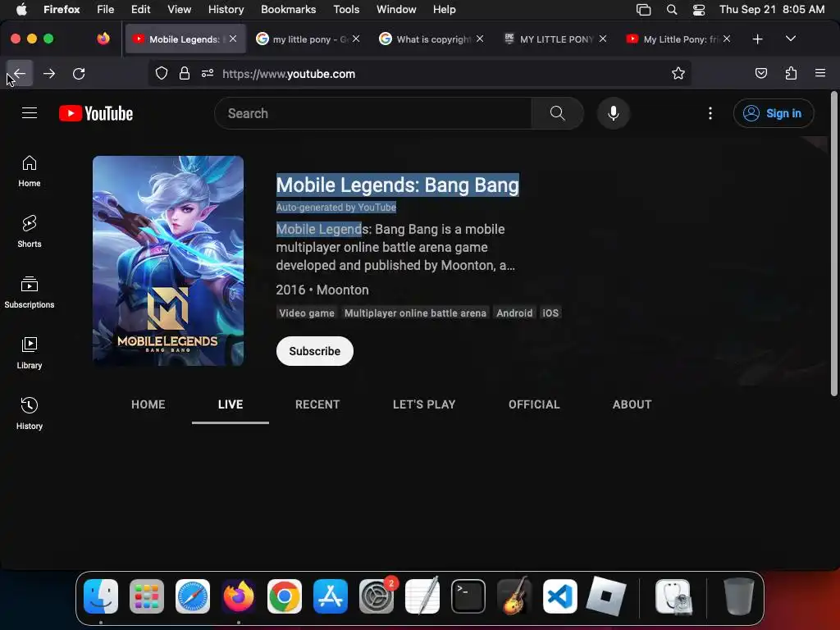
Task: Open Terminal from the Dock
Action: point(468,596)
